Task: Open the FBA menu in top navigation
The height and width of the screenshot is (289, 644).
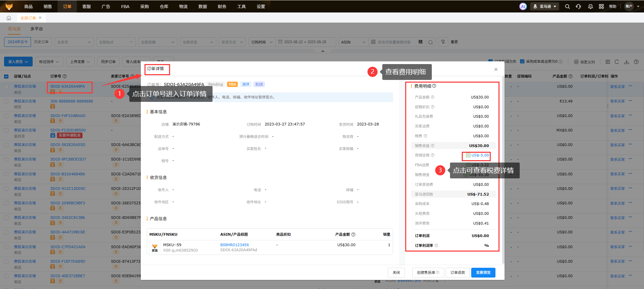Action: pyautogui.click(x=125, y=6)
